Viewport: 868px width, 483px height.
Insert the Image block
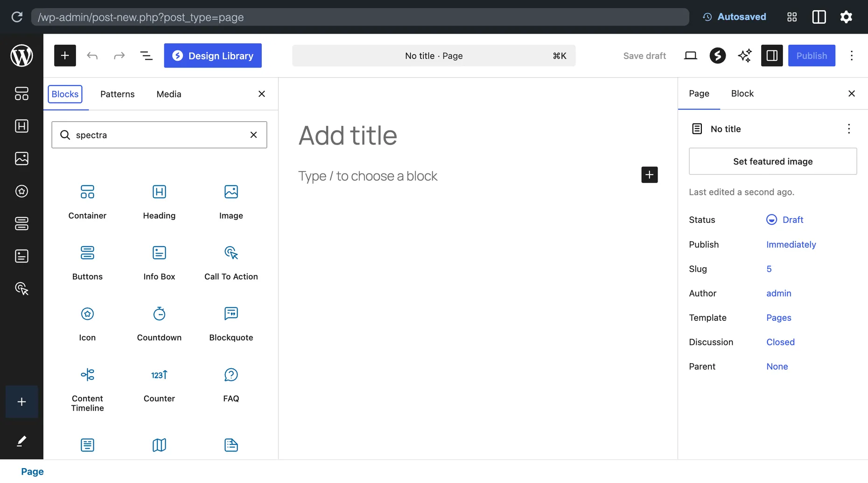231,202
